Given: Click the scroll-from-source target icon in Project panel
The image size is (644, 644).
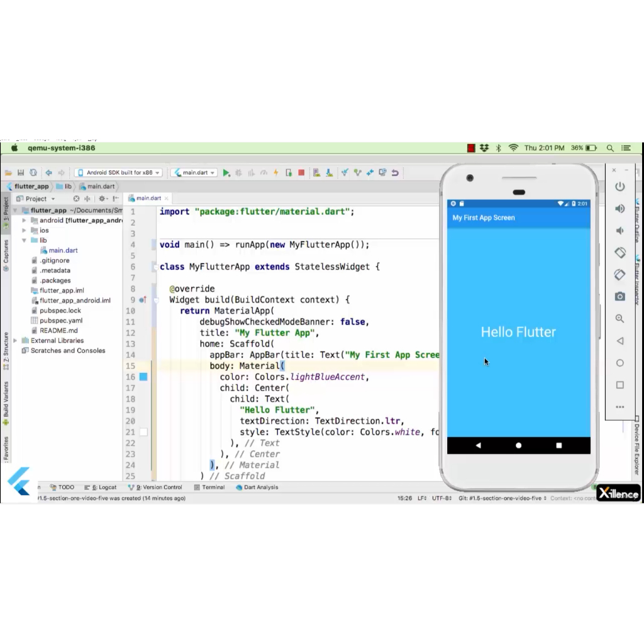Looking at the screenshot, I should pyautogui.click(x=76, y=199).
